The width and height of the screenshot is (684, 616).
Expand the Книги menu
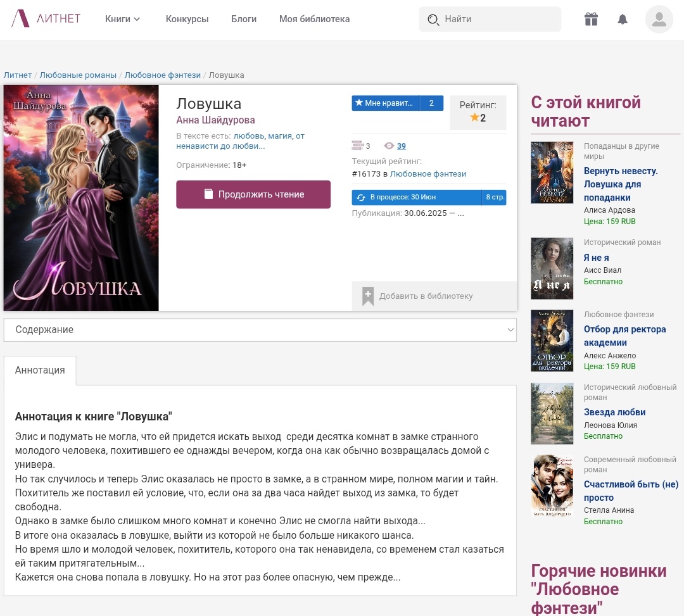123,19
